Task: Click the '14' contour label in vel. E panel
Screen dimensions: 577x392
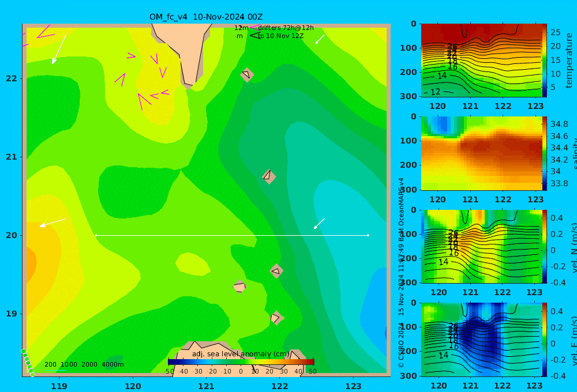Action: 443,355
